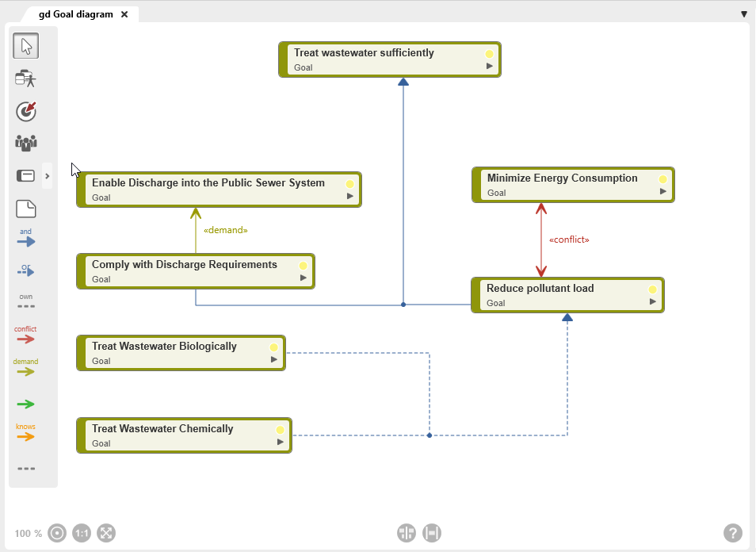756x552 pixels.
Task: Expand the Minimize Energy Consumption triangle
Action: (663, 191)
